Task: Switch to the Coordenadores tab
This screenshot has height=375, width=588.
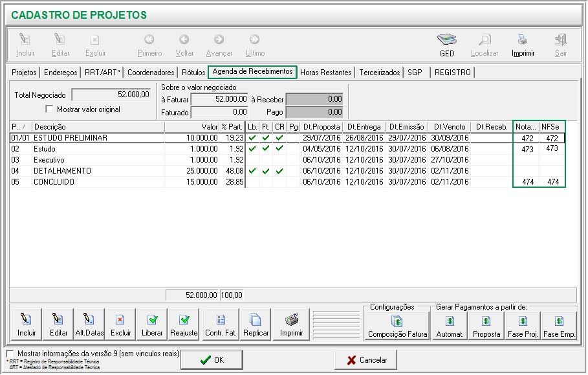Action: [151, 72]
